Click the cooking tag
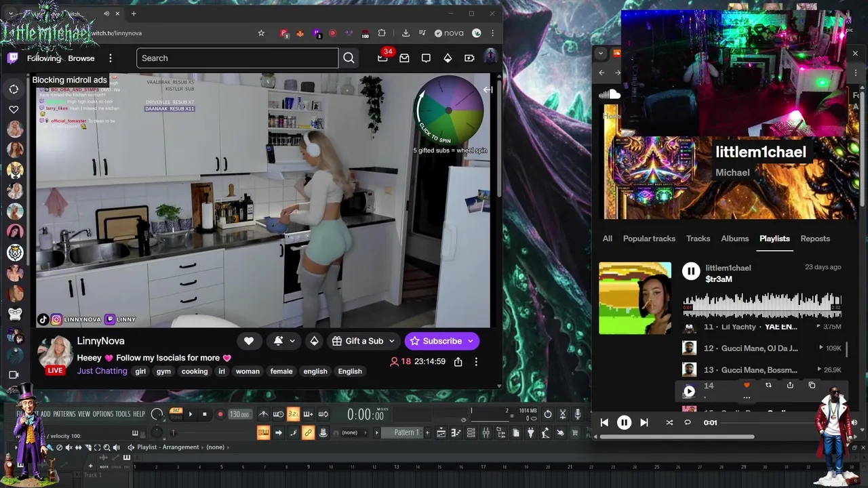The width and height of the screenshot is (868, 488). pos(195,371)
